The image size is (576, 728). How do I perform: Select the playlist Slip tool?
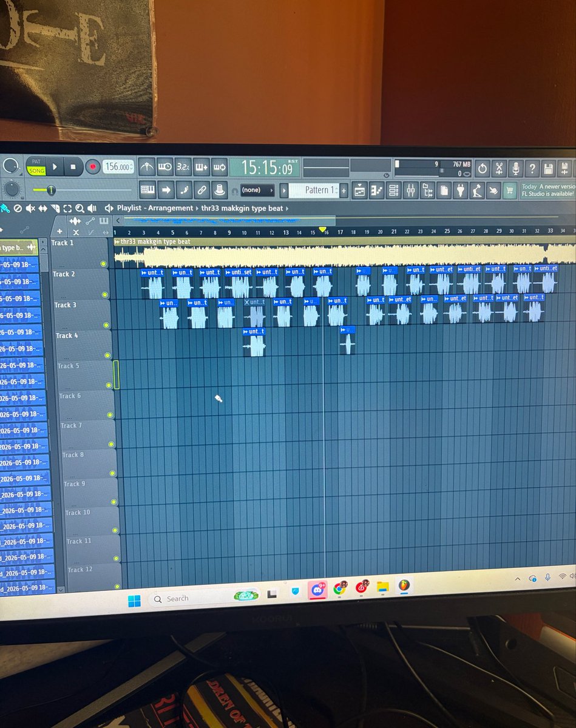(x=42, y=208)
